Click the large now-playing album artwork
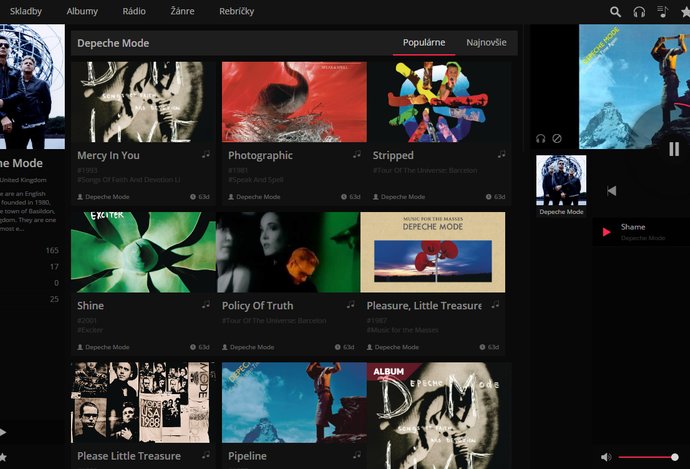 [x=635, y=87]
